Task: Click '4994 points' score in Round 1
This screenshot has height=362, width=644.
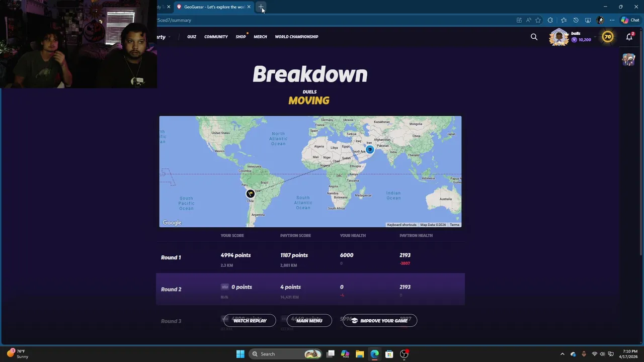Action: [235, 255]
